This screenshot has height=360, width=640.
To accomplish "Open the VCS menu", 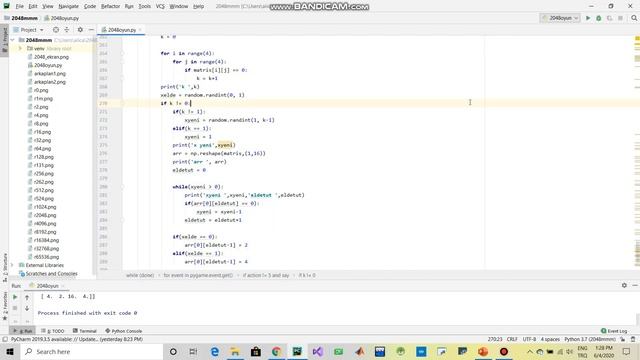I will [x=160, y=7].
